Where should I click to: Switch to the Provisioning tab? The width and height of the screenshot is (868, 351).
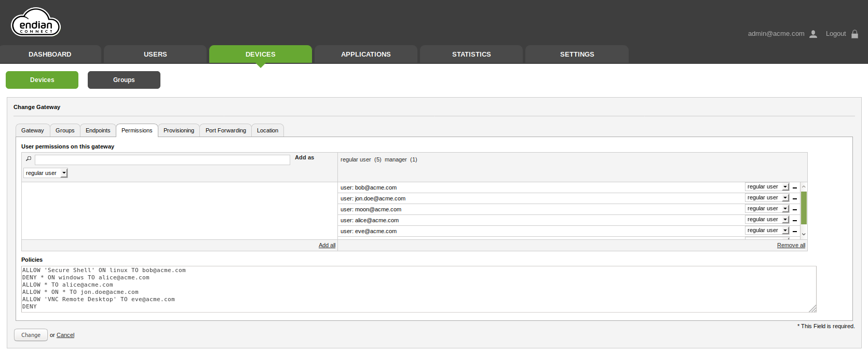(x=179, y=130)
